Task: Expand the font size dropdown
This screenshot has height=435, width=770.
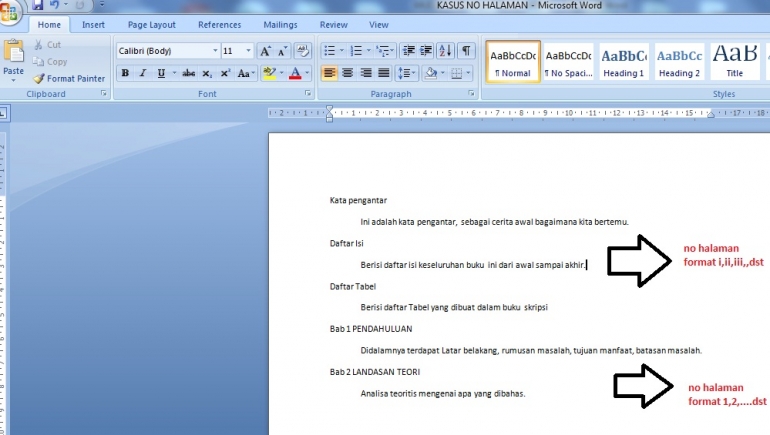Action: (248, 51)
